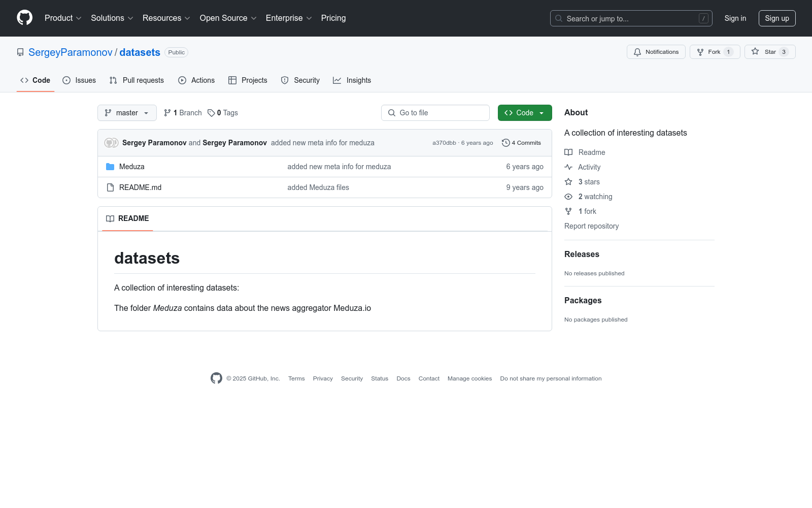Expand the Solutions menu
Screen dimensions: 812x508
[x=112, y=18]
